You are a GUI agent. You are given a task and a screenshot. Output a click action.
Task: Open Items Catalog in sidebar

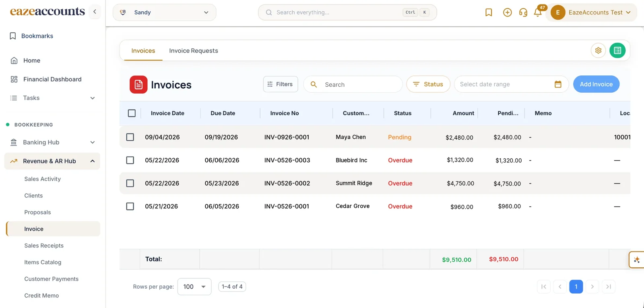(x=43, y=262)
